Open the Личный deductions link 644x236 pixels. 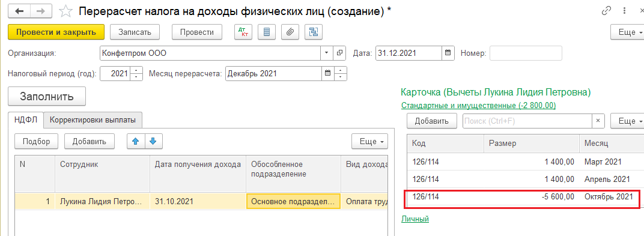(415, 219)
